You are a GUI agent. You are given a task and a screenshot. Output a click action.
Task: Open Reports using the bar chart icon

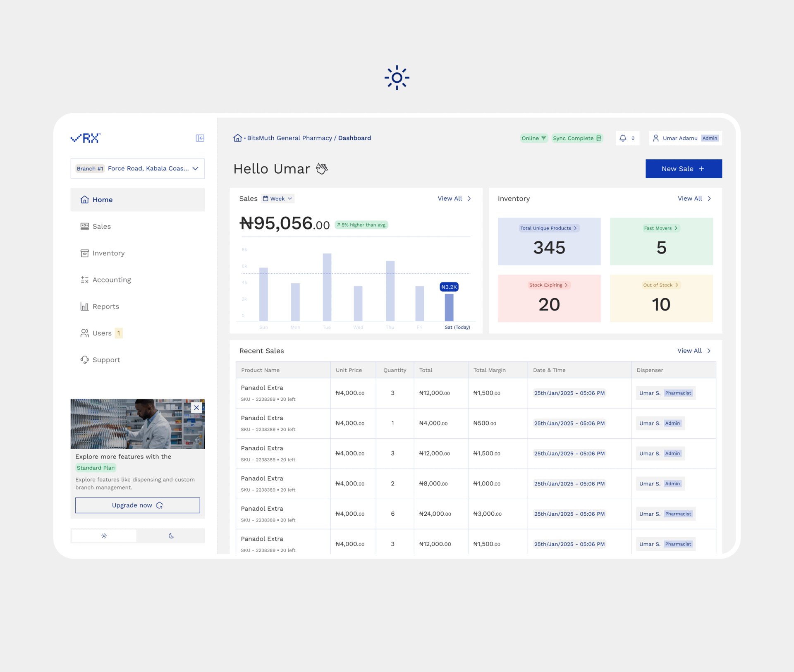[x=84, y=306]
